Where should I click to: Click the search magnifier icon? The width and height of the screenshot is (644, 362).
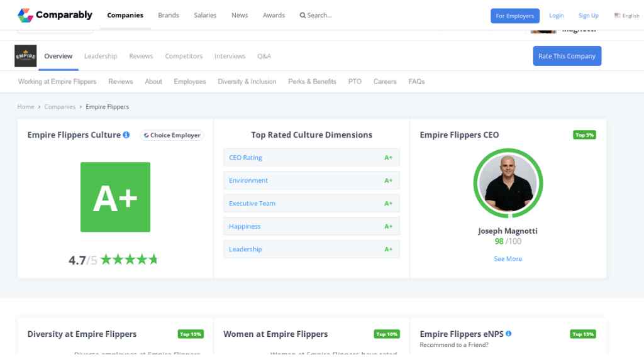click(x=303, y=16)
